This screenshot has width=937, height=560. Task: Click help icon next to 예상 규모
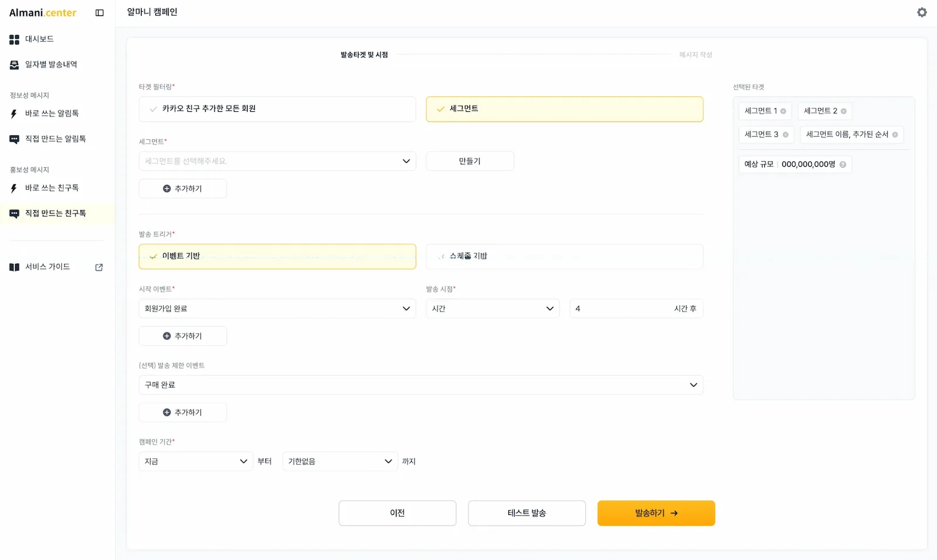843,164
